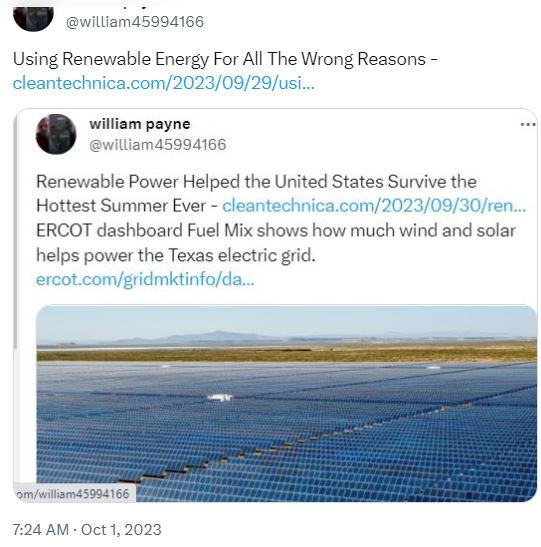Image resolution: width=541 pixels, height=547 pixels.
Task: Click the Oct 1, 2023 date
Action: [x=121, y=530]
